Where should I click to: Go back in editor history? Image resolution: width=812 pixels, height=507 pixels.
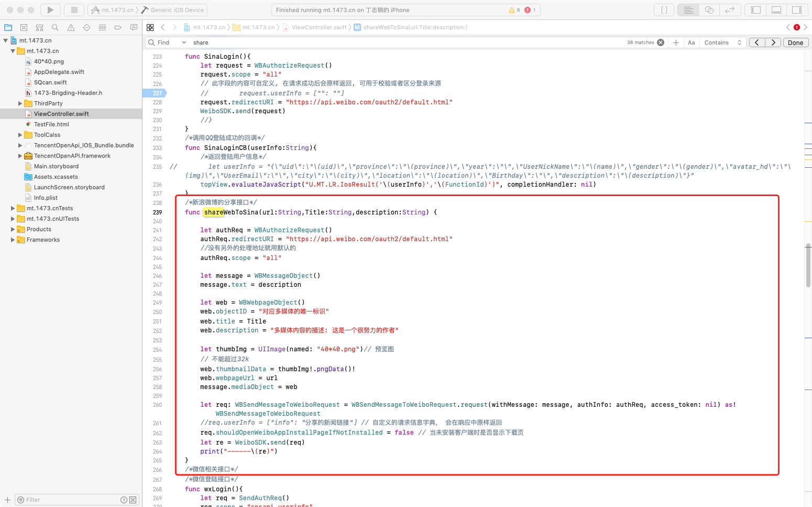(163, 27)
